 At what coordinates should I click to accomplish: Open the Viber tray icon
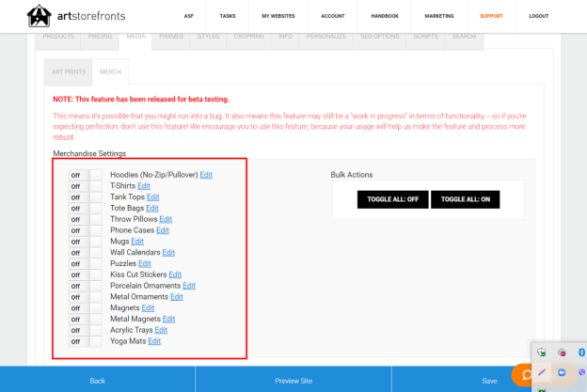(581, 372)
